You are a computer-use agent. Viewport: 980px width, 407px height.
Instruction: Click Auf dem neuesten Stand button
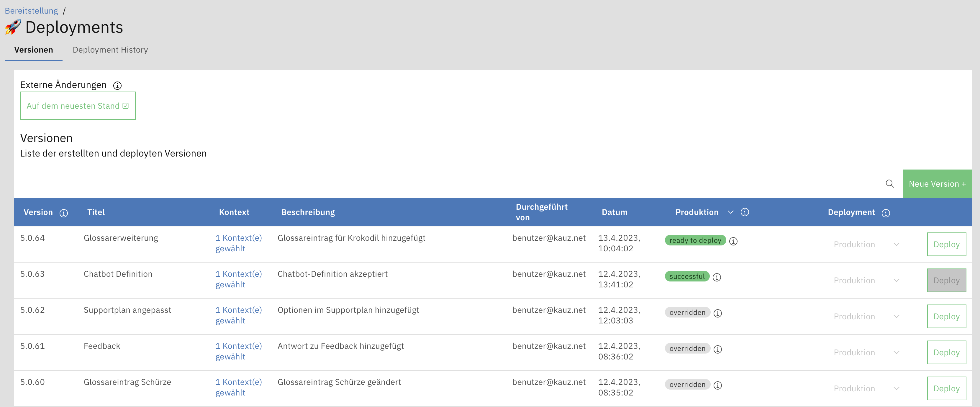tap(78, 106)
